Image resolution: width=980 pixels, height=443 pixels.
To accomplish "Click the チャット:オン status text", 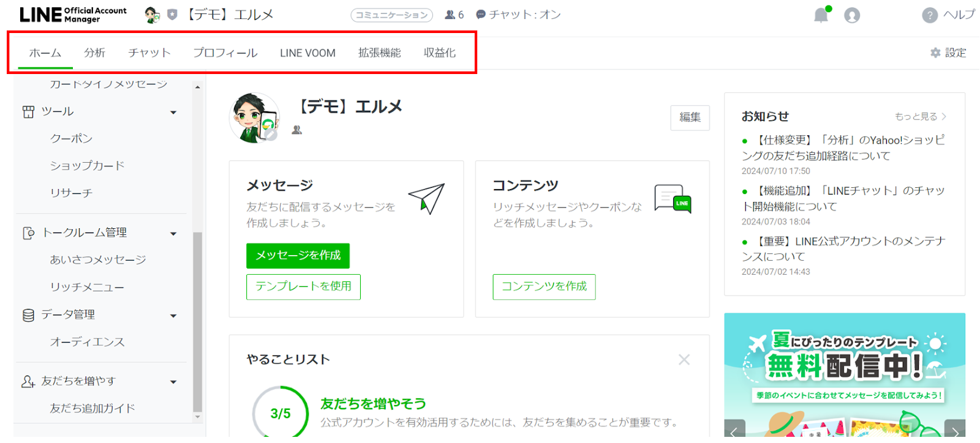I will click(525, 15).
